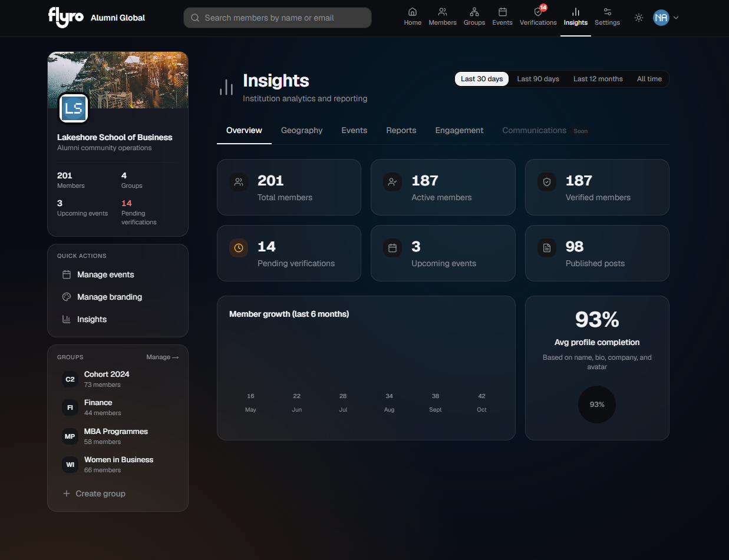Click the Communications tab marked Soon
This screenshot has height=560, width=729.
click(x=545, y=130)
